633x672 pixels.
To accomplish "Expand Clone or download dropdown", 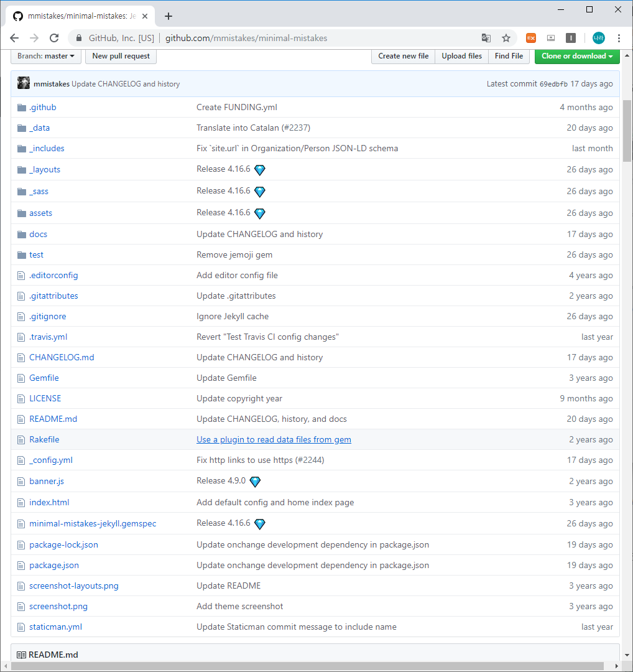I will (x=577, y=56).
